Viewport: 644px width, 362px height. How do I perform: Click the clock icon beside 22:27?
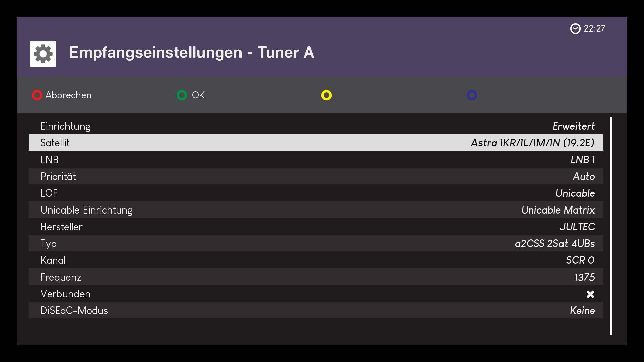[575, 29]
